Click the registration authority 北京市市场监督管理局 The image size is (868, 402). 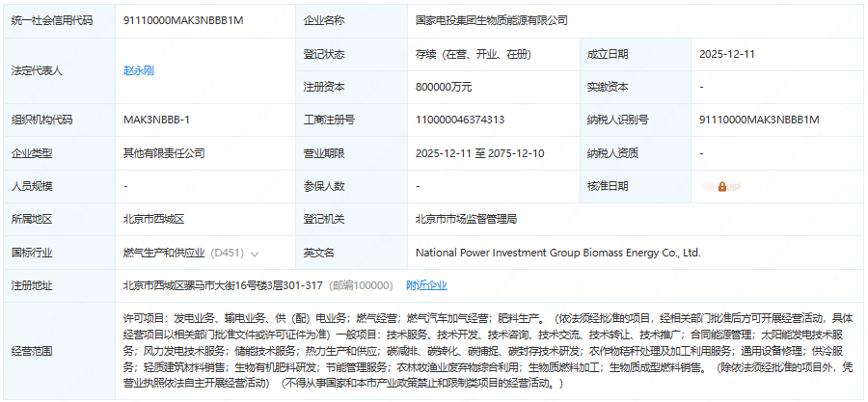479,220
